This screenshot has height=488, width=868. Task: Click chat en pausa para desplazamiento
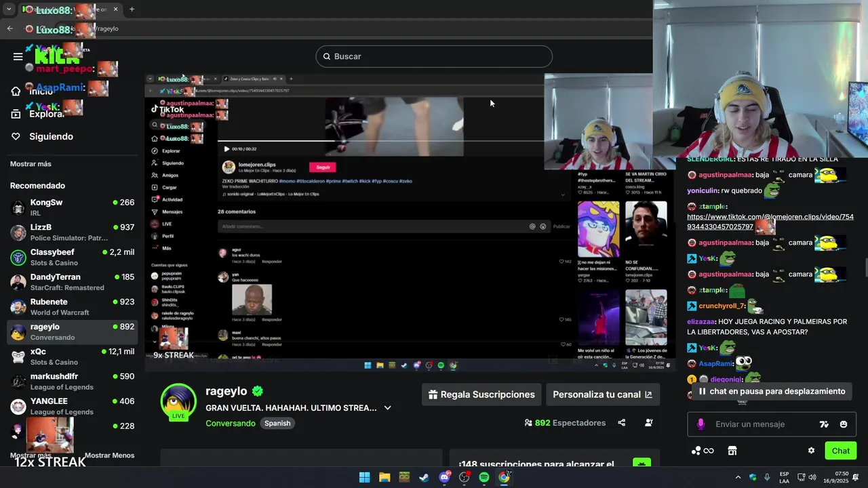tap(771, 391)
